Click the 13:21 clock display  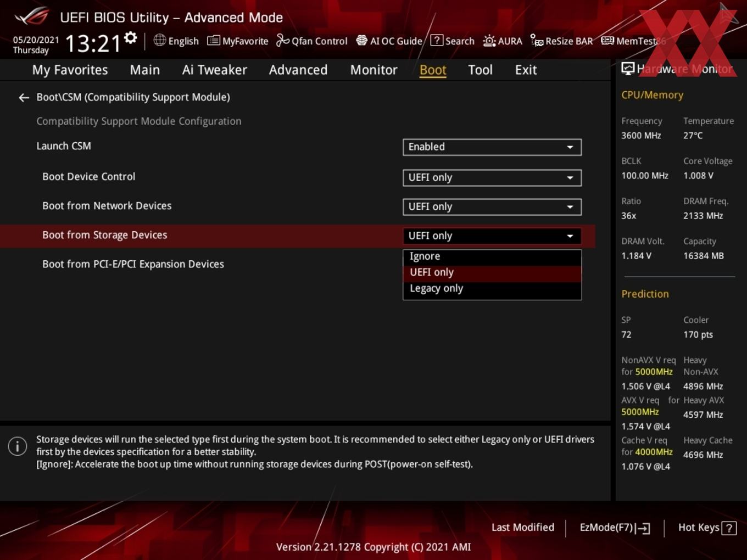pos(93,43)
